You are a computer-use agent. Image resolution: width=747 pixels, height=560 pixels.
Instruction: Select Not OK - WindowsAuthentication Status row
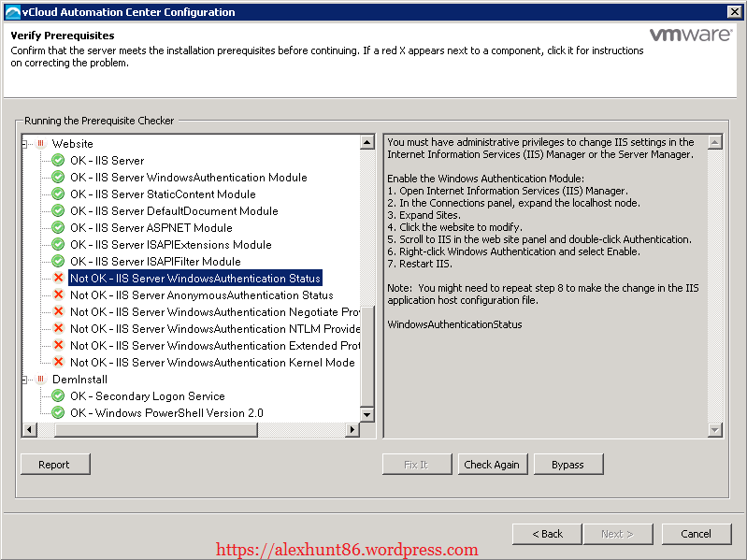click(195, 278)
